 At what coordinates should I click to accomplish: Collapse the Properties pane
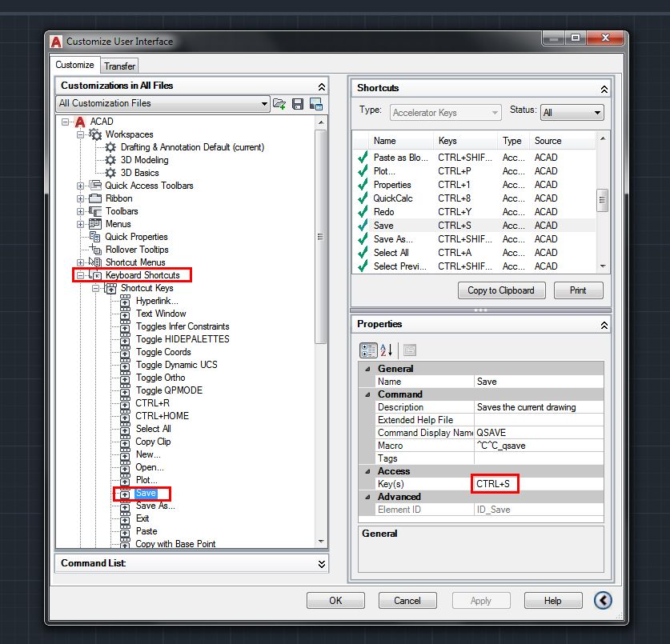[x=604, y=325]
